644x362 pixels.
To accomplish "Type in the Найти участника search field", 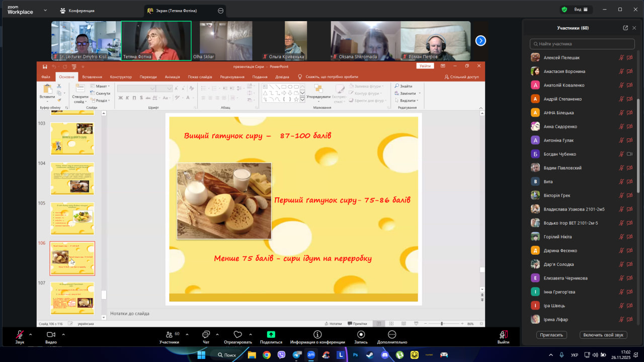I will coord(582,44).
